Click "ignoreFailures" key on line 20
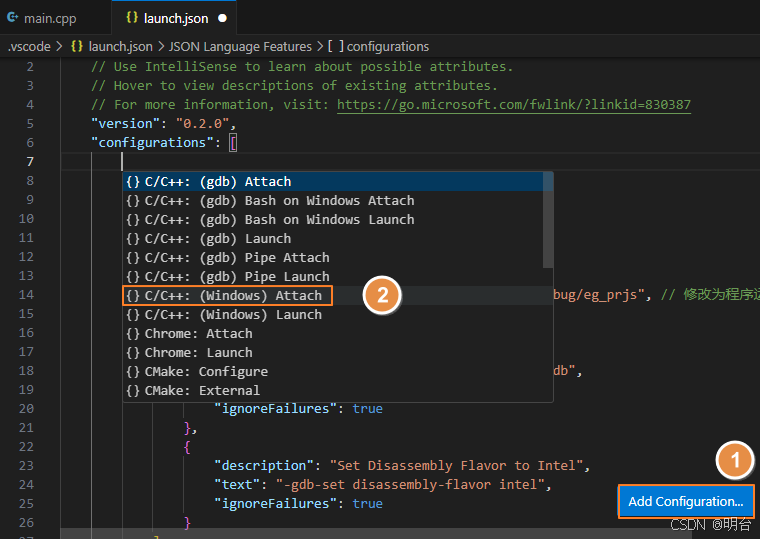Screen dimensions: 760x539 point(276,409)
